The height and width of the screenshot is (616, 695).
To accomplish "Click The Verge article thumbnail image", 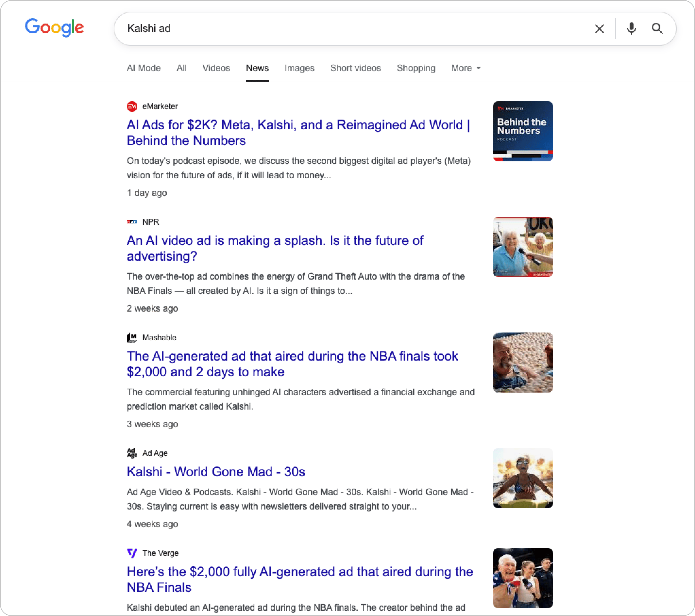I will click(523, 577).
